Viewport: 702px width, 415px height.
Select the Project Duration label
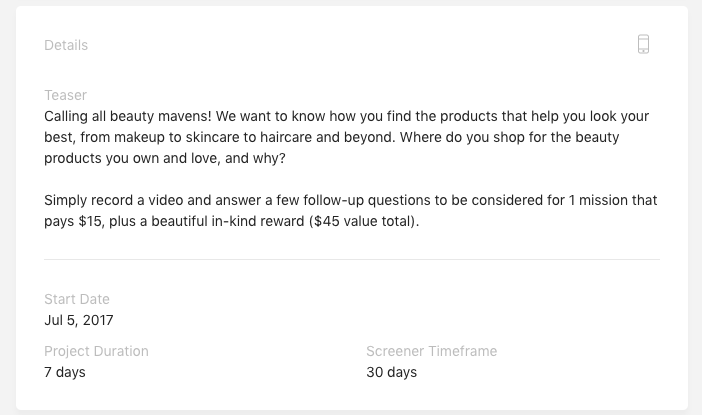tap(96, 351)
